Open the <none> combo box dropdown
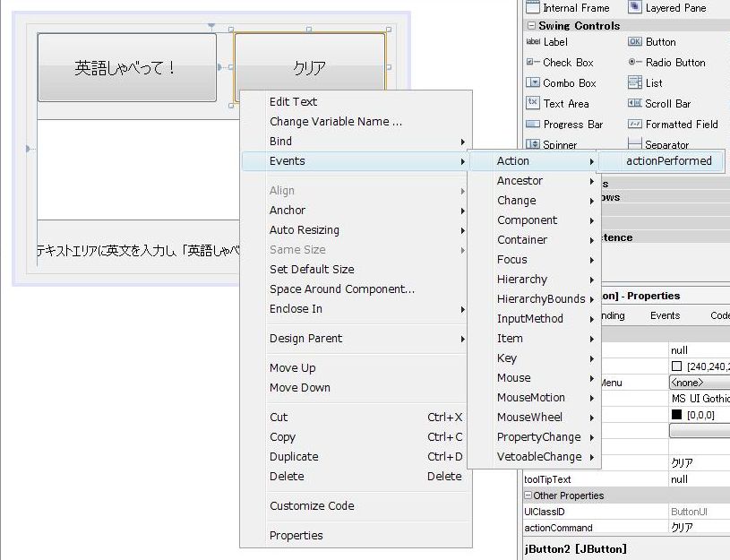This screenshot has width=730, height=560. coord(700,383)
